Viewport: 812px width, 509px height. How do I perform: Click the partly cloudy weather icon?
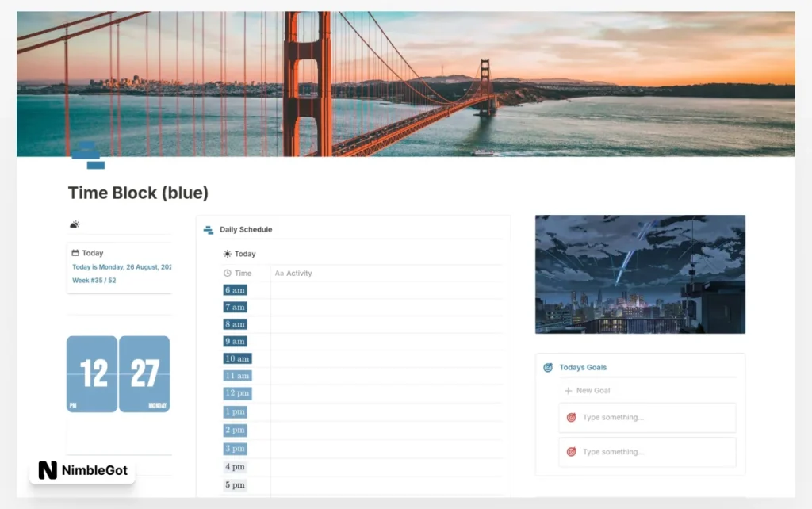pos(75,224)
